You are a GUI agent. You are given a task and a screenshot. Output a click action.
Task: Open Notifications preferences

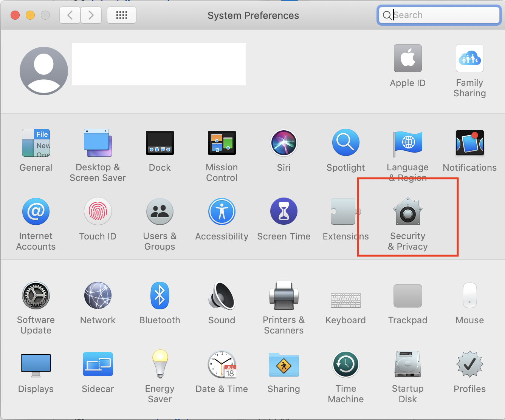470,143
